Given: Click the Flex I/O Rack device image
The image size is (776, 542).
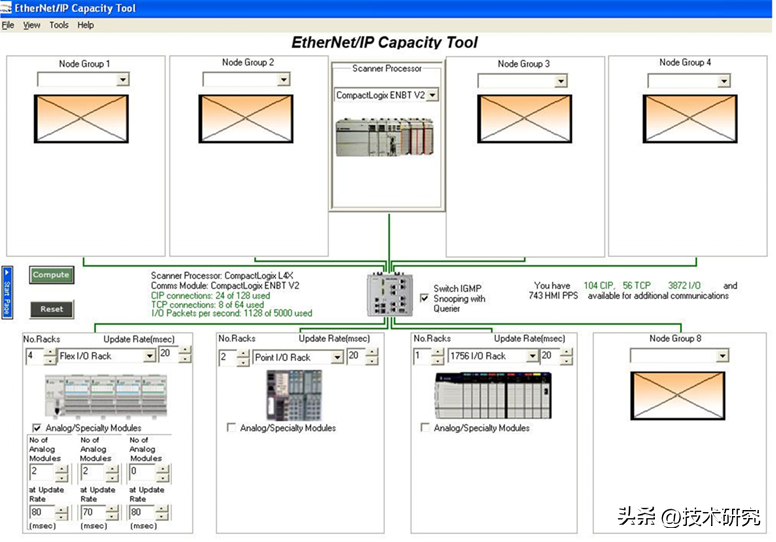Looking at the screenshot, I should click(102, 393).
